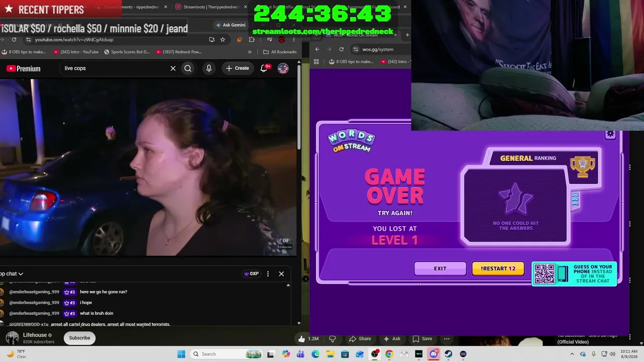The height and width of the screenshot is (362, 644).
Task: Start voice search with the microphone
Action: [209, 68]
